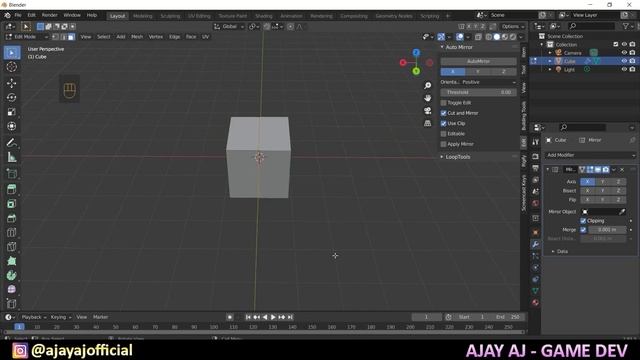Enable Flip Z in Mirror modifier
640x360 pixels.
click(618, 200)
